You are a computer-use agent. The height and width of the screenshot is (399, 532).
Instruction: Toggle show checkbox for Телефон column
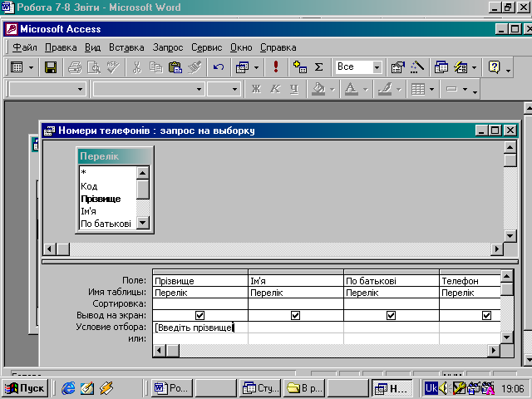pos(486,316)
